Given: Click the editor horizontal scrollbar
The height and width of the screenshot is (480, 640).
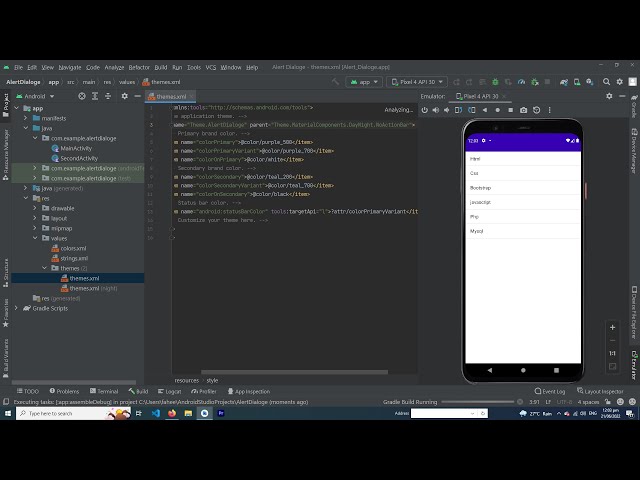Looking at the screenshot, I should coord(294,372).
